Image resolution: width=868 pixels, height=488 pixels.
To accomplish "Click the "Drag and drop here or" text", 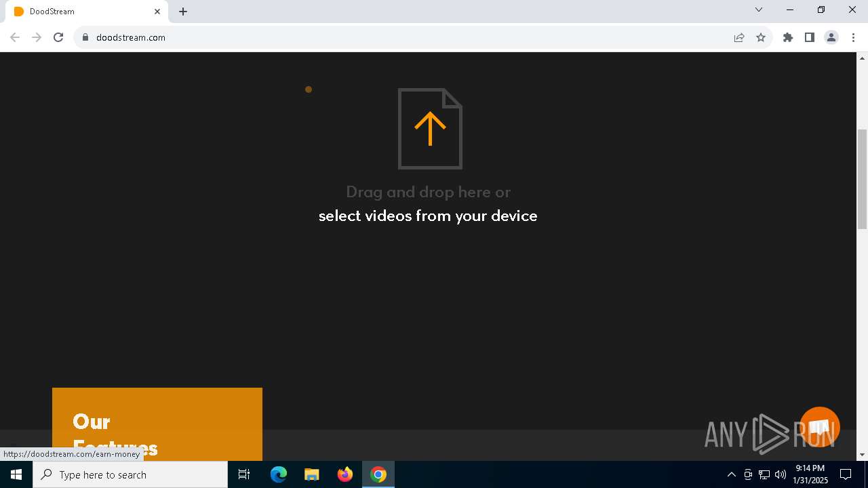I will point(428,192).
